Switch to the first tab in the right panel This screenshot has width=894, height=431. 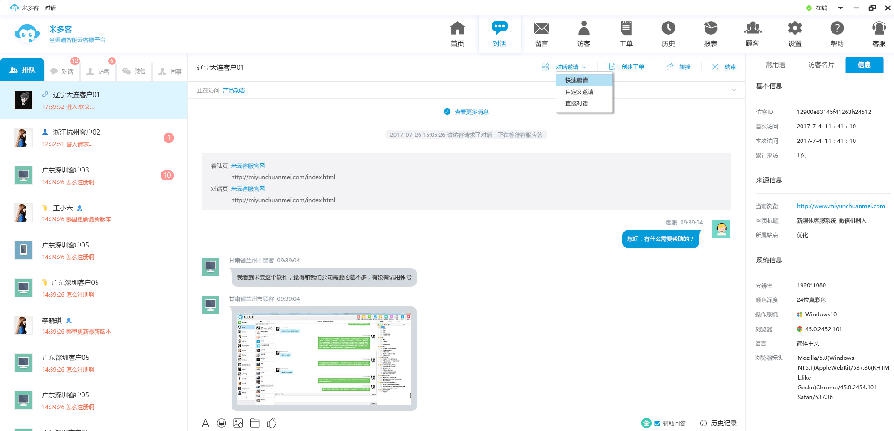(775, 66)
